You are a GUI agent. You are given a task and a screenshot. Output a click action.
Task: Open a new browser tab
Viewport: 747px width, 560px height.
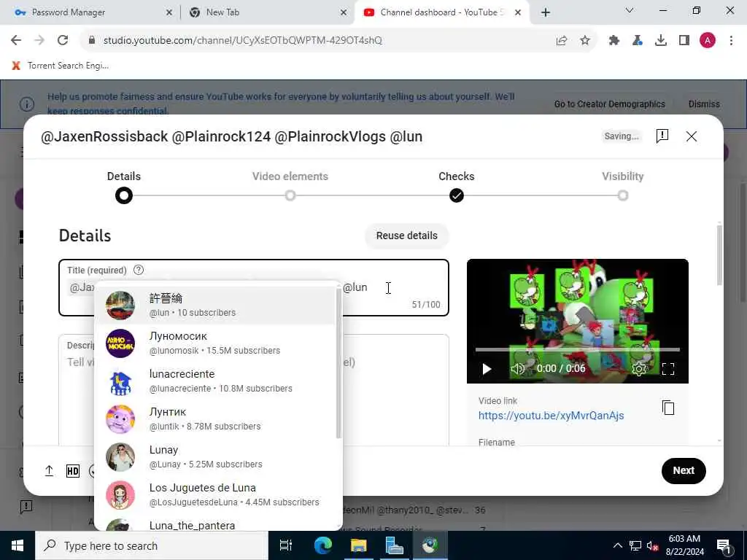(546, 12)
